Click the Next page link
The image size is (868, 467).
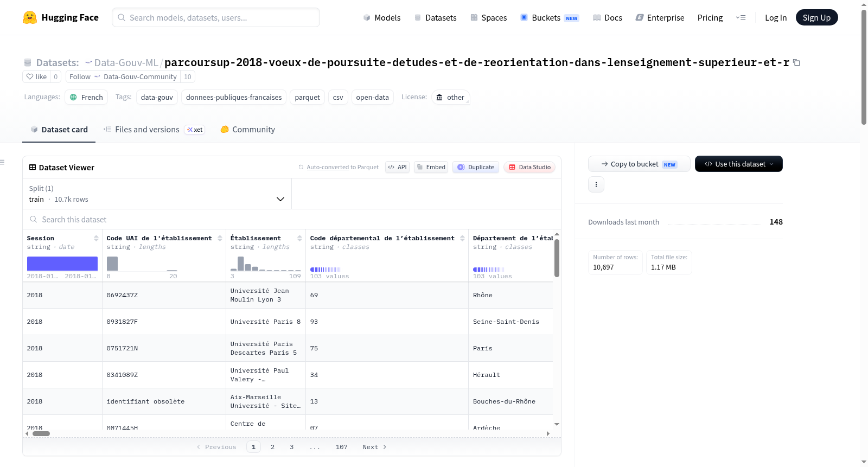[374, 447]
